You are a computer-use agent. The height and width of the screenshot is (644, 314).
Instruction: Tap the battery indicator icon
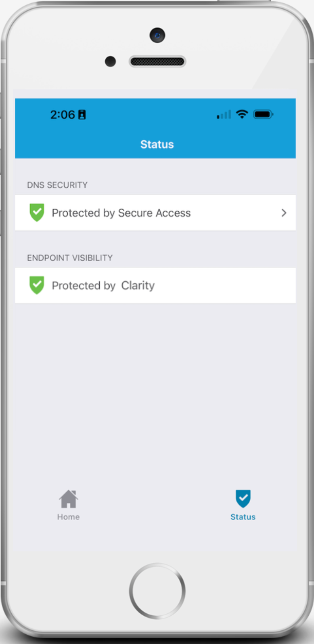tap(263, 115)
